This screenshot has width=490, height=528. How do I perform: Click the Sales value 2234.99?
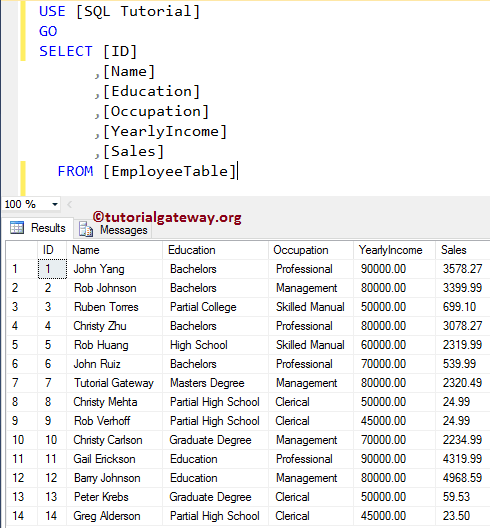(x=462, y=440)
